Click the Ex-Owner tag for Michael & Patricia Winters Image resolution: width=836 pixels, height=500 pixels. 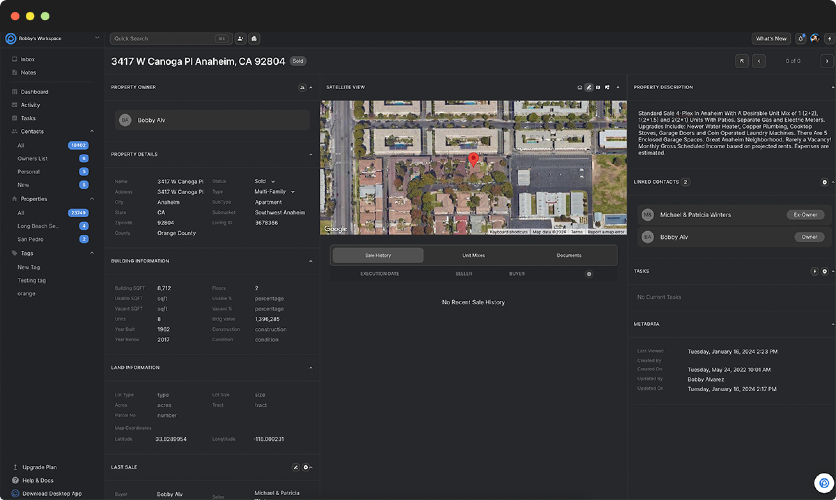804,215
